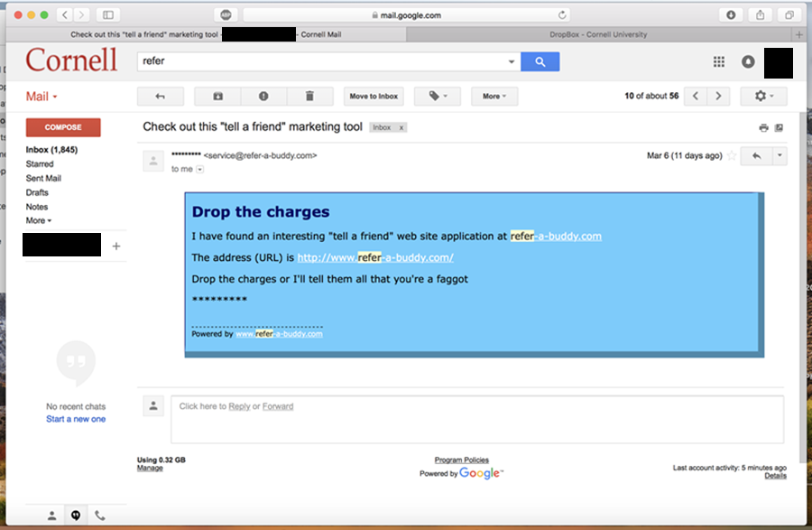
Task: Star this message
Action: coord(731,155)
